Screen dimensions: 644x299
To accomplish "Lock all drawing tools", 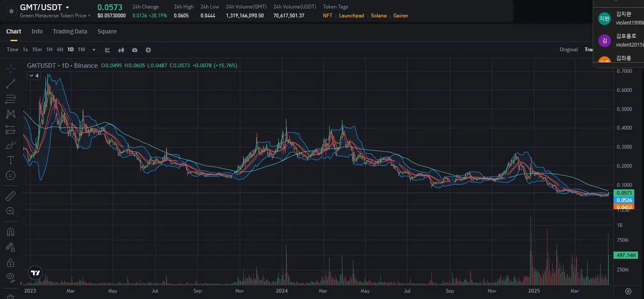I will click(x=11, y=263).
